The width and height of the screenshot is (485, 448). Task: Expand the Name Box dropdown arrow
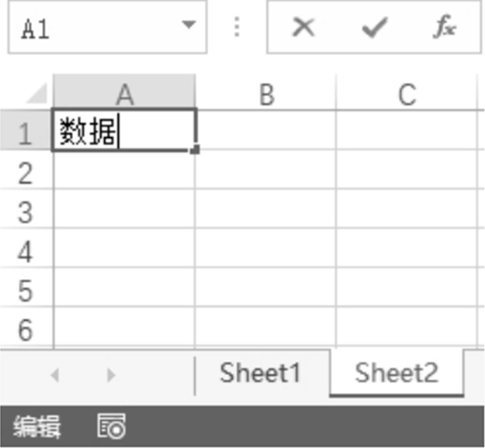[189, 25]
